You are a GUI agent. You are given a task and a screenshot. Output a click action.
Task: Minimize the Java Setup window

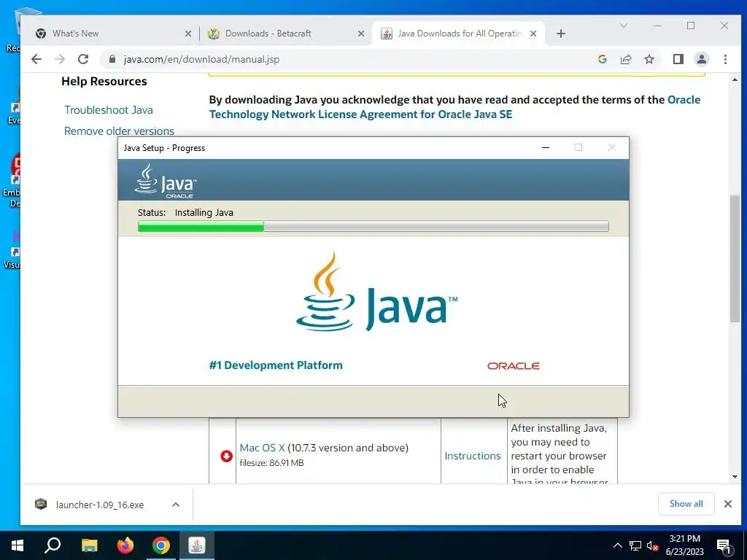pos(546,147)
